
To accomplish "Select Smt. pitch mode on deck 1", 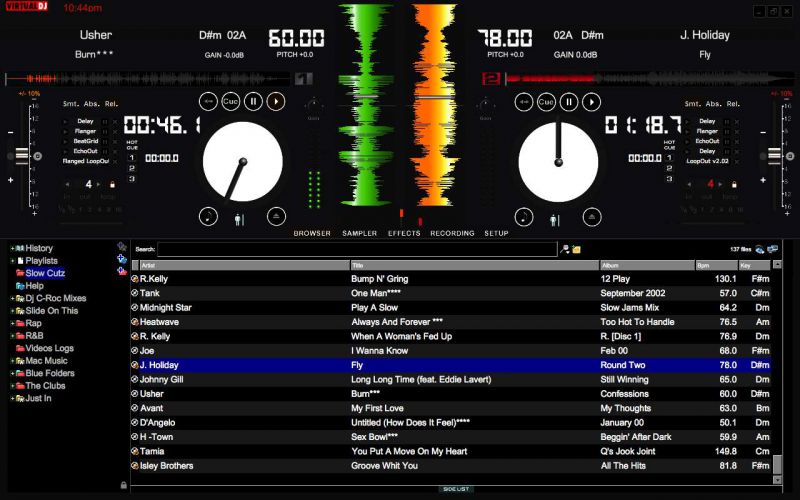I will pos(70,104).
